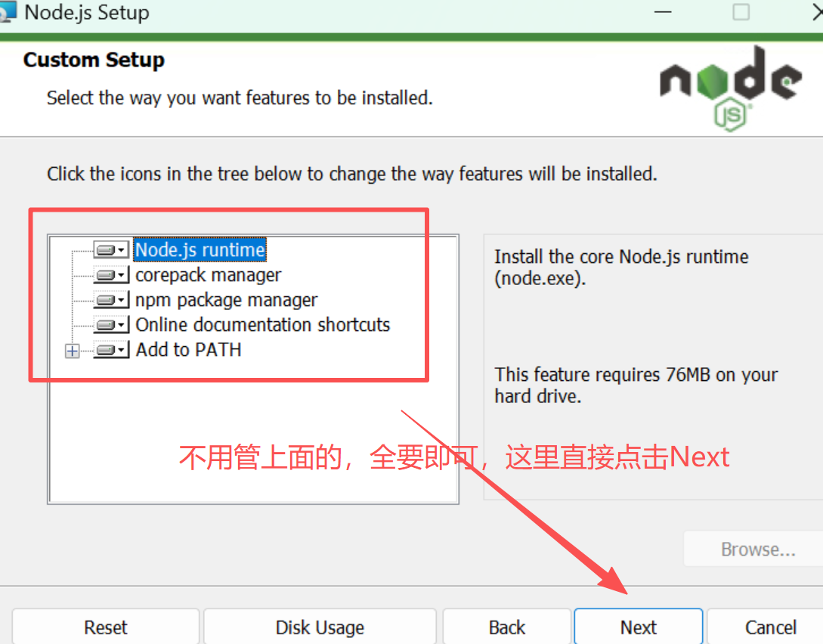This screenshot has height=644, width=823.
Task: Open the Disk Usage dialog
Action: 320,627
